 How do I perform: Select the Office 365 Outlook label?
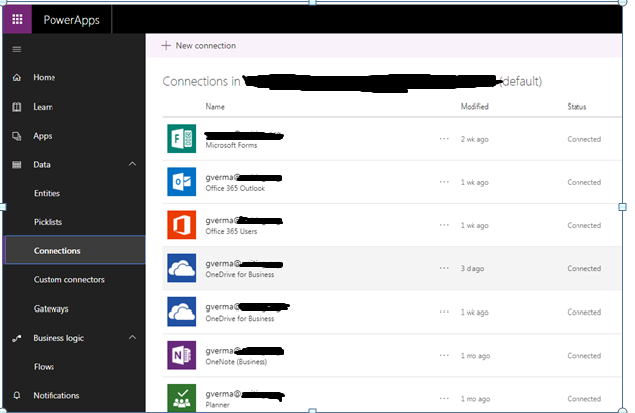coord(235,188)
